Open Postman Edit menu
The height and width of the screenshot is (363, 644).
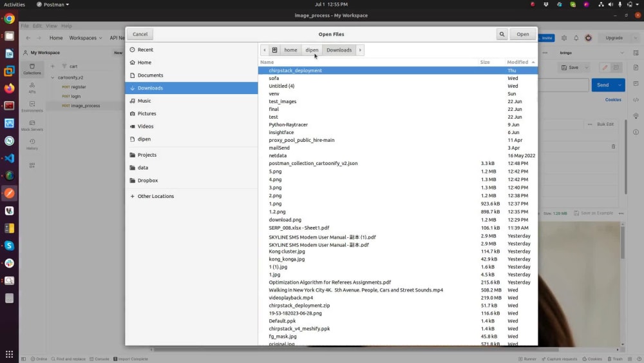click(x=37, y=26)
